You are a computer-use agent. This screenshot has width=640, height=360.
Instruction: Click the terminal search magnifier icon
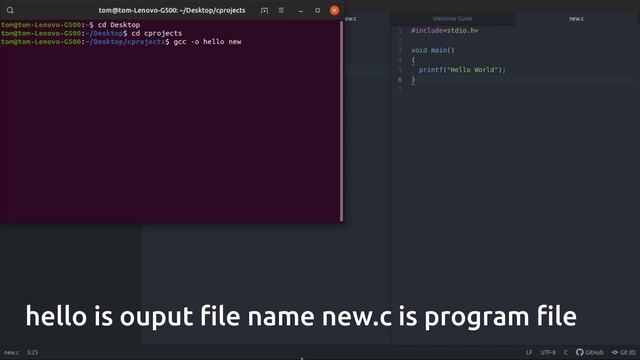(10, 10)
